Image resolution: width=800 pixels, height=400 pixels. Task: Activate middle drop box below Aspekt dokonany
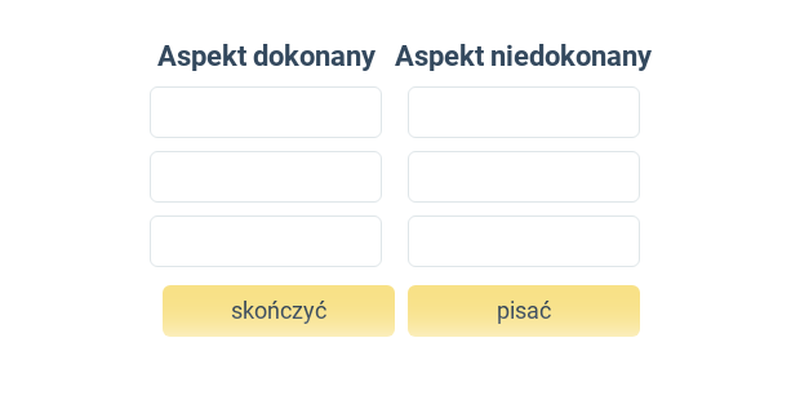pos(266,177)
